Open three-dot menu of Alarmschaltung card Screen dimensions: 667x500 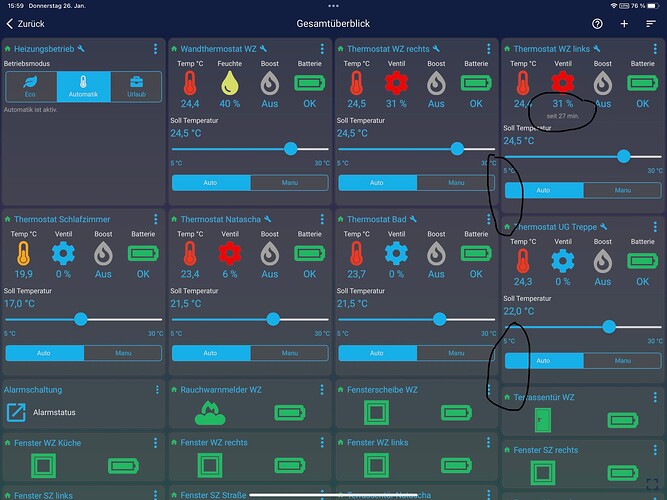(x=155, y=390)
